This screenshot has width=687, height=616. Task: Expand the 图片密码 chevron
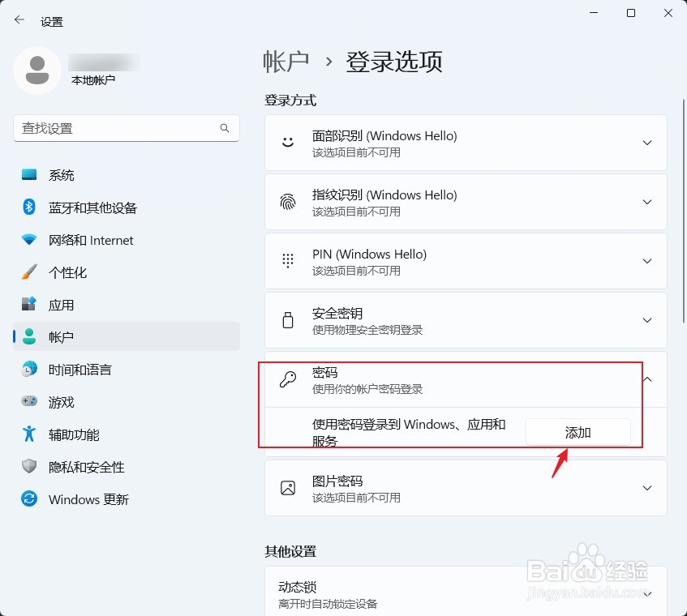pos(646,488)
